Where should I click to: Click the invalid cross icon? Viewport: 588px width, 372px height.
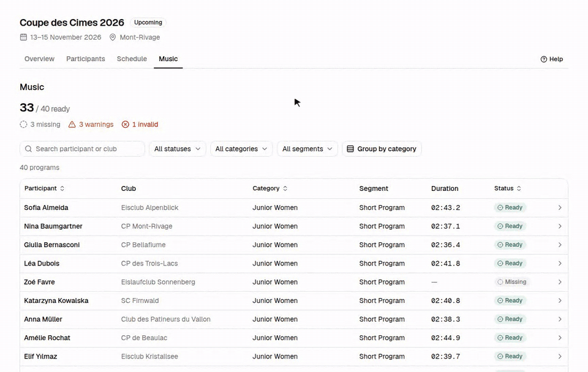coord(125,124)
